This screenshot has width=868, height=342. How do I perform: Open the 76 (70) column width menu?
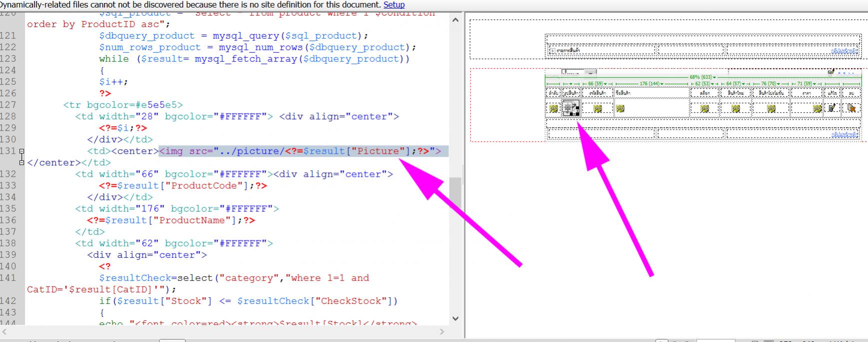pos(771,84)
